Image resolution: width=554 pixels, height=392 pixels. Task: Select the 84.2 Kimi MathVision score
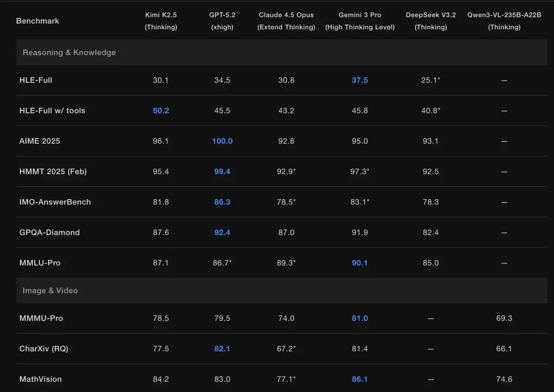pos(161,379)
